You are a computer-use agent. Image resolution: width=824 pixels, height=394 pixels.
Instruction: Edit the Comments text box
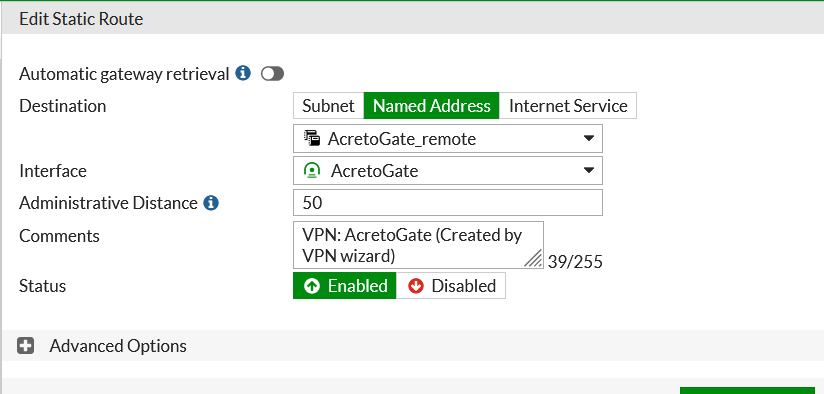tap(418, 245)
